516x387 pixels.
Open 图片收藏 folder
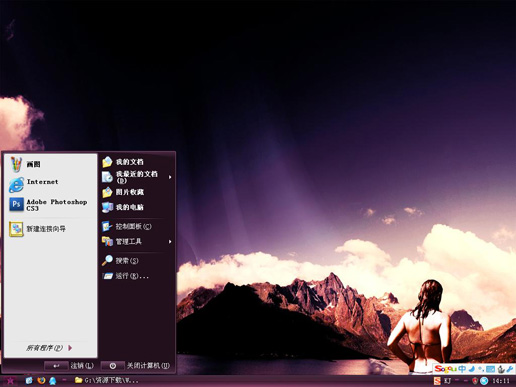(137, 192)
